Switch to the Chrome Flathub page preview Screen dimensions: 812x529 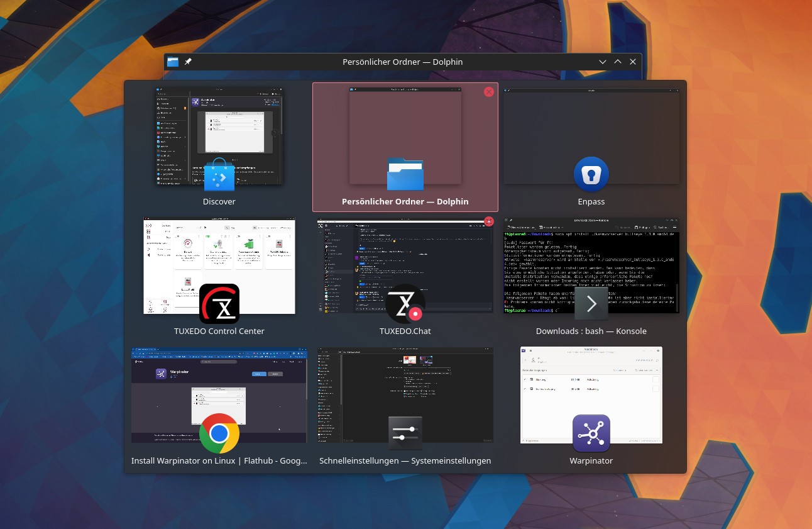pos(219,395)
